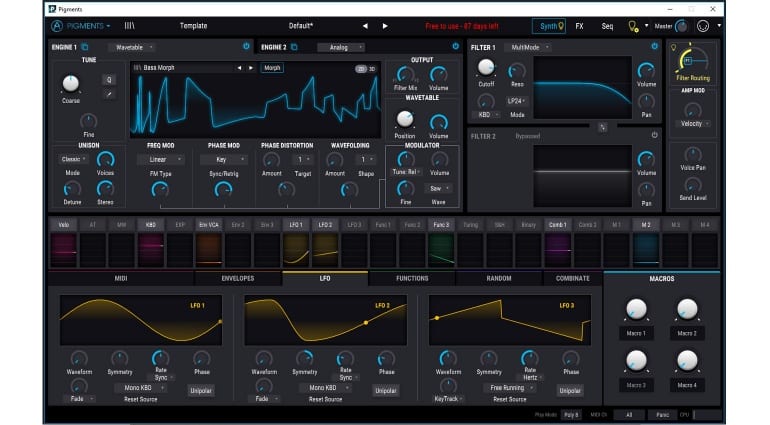Open wavetable browser icon beside Bass Morph
The width and height of the screenshot is (770, 425).
(x=137, y=68)
